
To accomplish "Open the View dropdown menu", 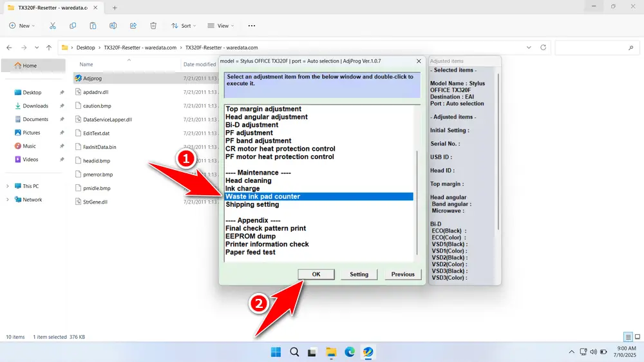I will coord(219,26).
